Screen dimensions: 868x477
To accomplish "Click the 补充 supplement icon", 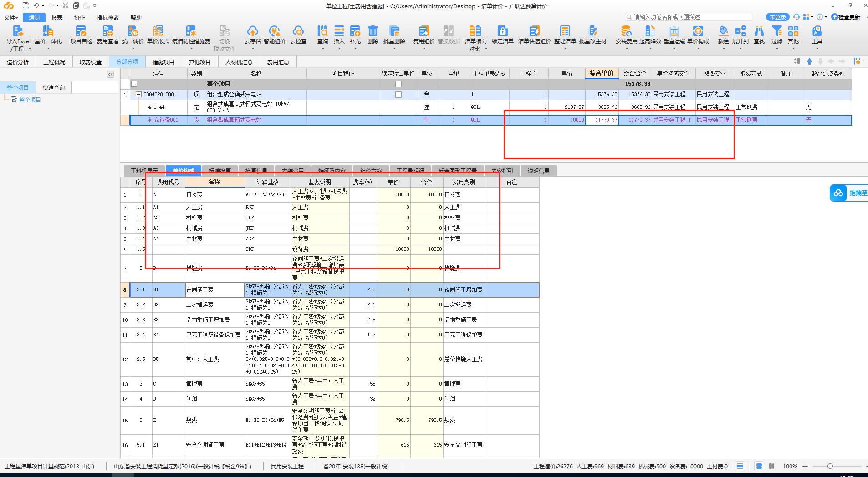I will coord(355,31).
